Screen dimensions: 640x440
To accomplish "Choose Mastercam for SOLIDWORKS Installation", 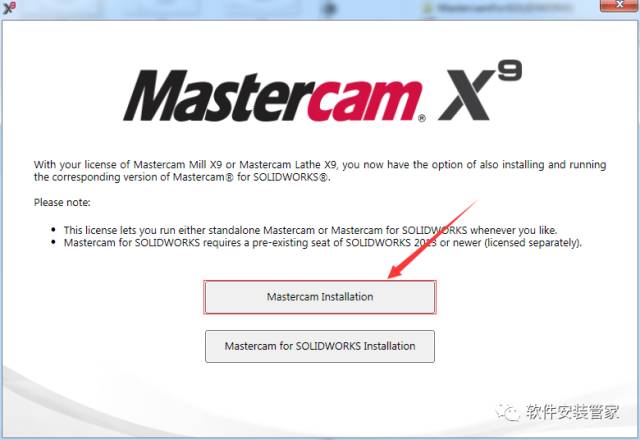I will point(320,346).
